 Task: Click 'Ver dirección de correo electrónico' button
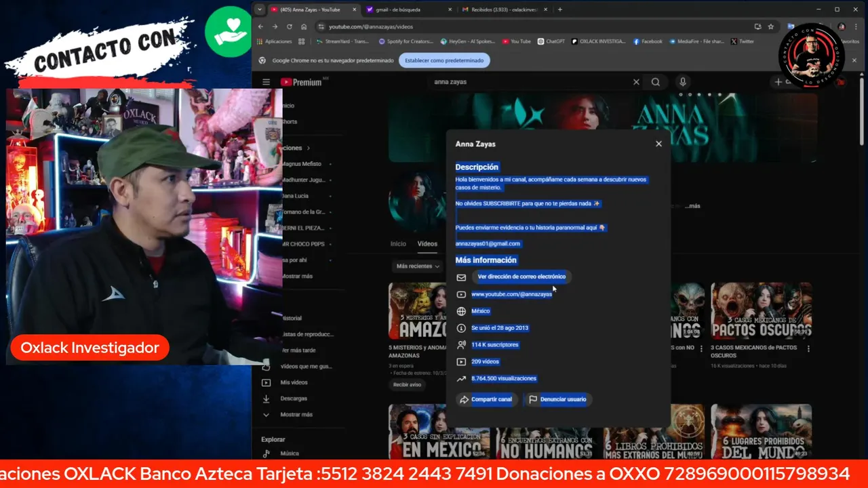(521, 277)
